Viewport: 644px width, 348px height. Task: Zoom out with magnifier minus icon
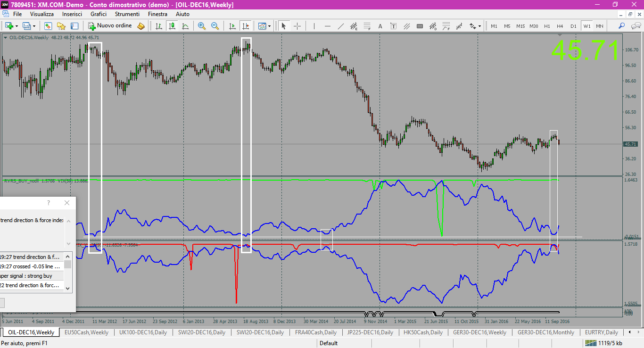[215, 26]
